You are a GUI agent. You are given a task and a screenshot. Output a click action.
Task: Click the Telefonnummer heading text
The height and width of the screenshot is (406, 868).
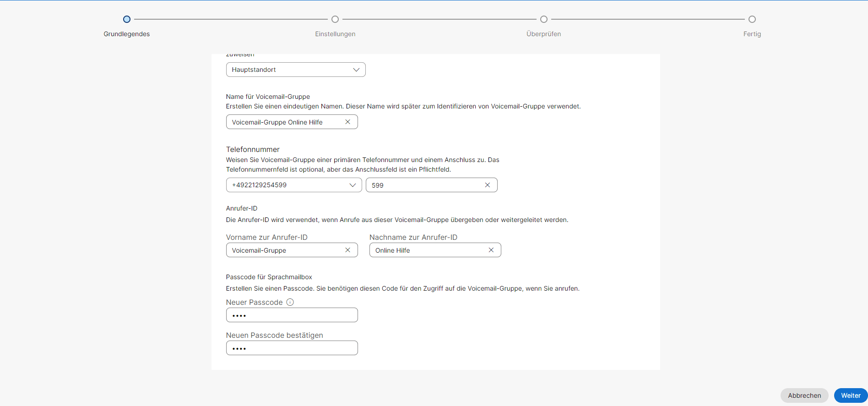pos(253,149)
